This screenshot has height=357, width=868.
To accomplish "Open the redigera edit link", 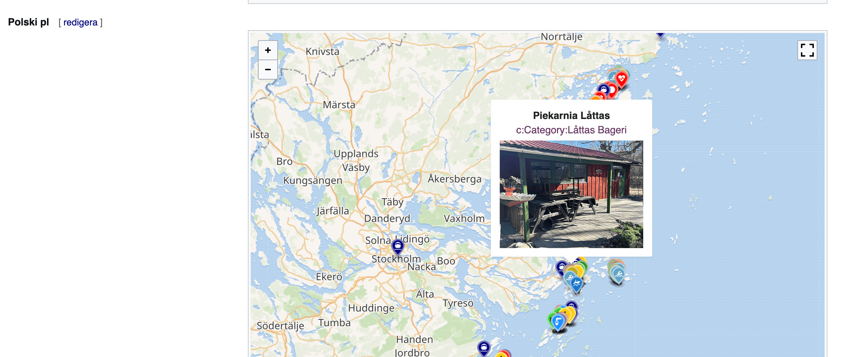I will point(80,22).
